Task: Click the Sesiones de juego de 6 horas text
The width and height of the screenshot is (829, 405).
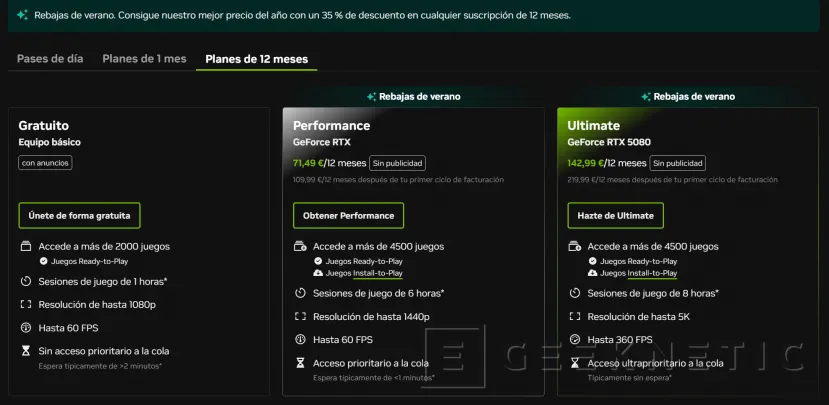Action: coord(379,293)
